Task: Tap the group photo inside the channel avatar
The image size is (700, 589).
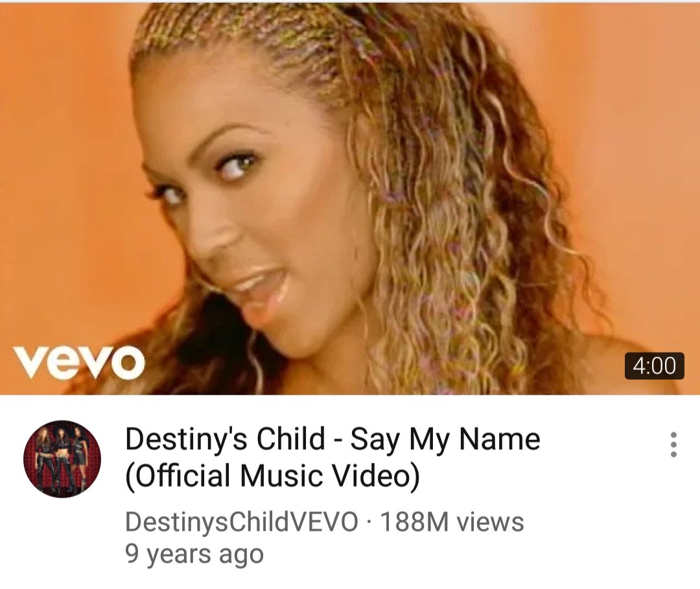Action: tap(62, 459)
